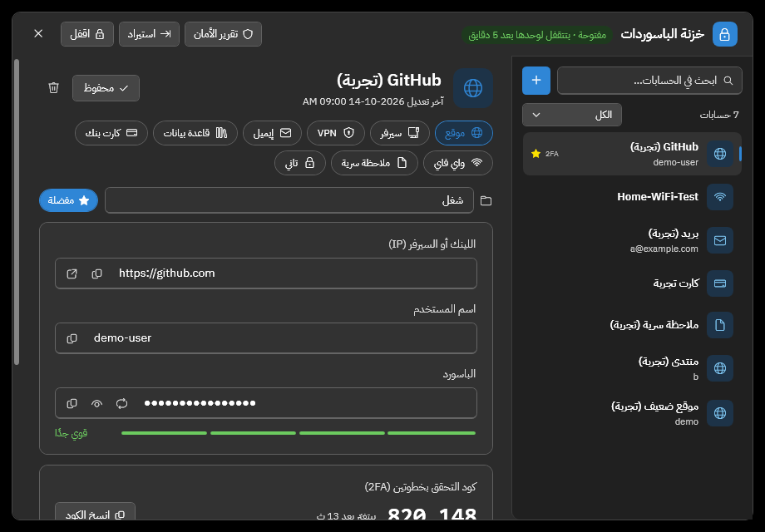Select the كارت بنك bank card type chip
This screenshot has width=765, height=532.
coord(111,133)
